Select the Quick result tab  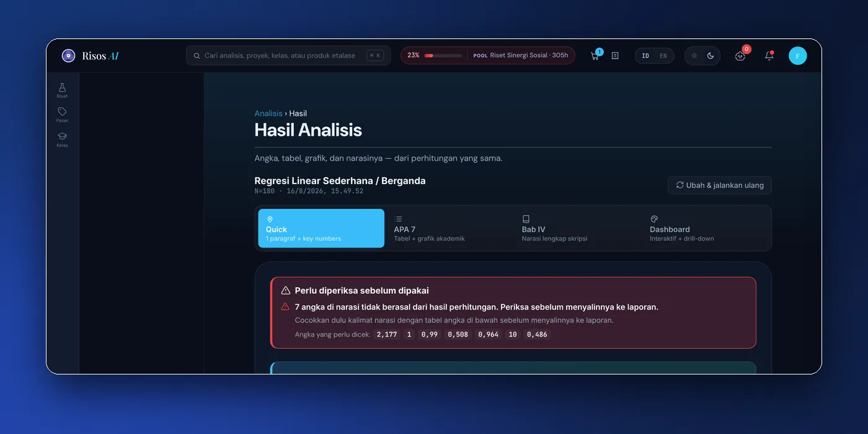click(321, 228)
